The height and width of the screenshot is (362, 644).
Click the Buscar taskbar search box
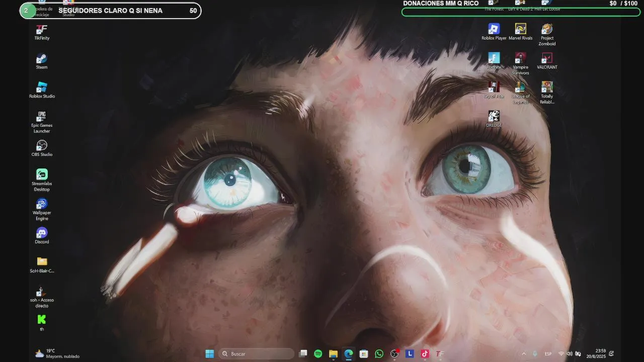[x=257, y=354]
